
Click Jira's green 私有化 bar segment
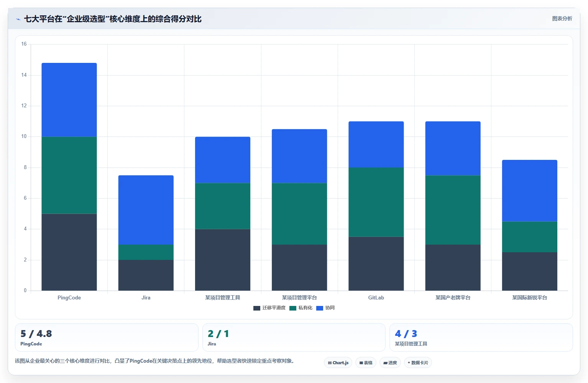click(x=146, y=252)
